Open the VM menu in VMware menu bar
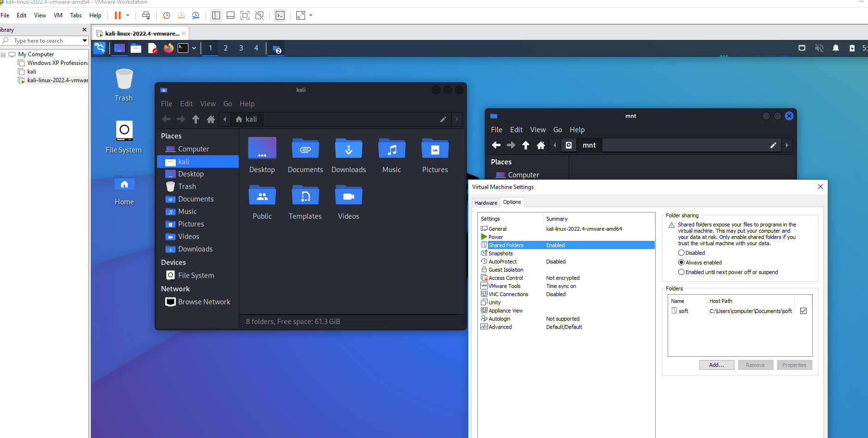Image resolution: width=868 pixels, height=438 pixels. point(58,15)
